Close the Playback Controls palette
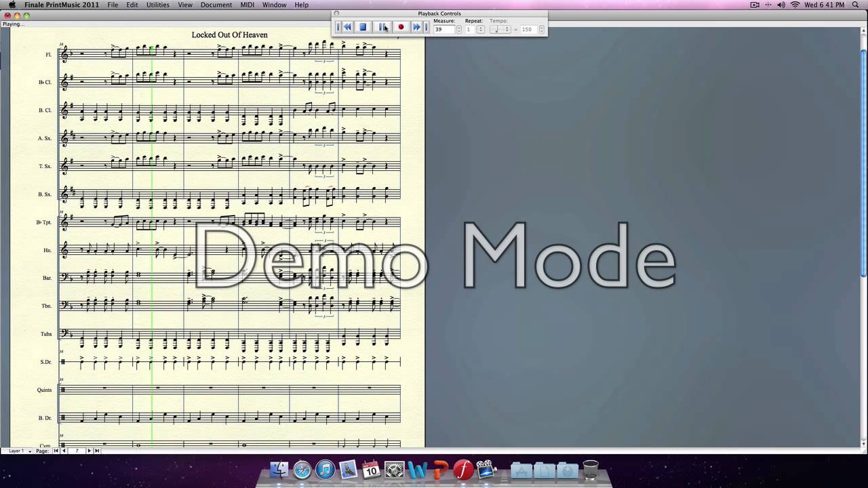This screenshot has height=488, width=868. click(336, 14)
